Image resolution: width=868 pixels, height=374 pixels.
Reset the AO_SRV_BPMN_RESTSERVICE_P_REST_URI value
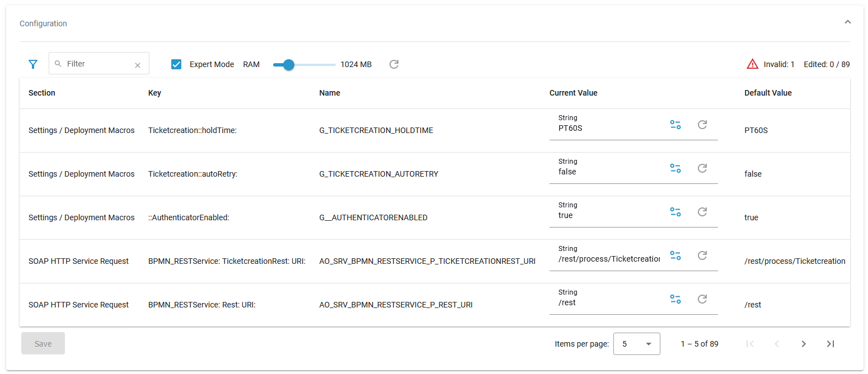(x=702, y=299)
